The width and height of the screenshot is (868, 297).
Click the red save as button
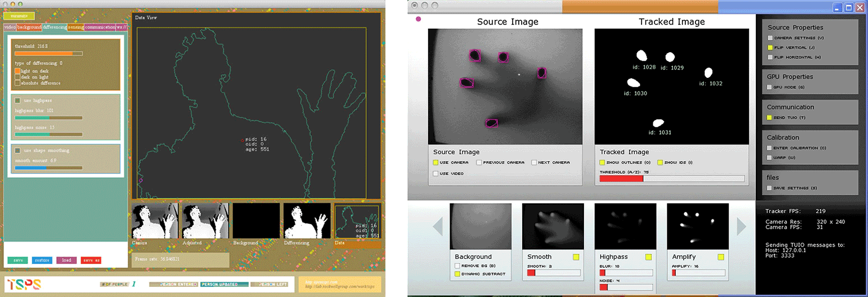pos(91,260)
